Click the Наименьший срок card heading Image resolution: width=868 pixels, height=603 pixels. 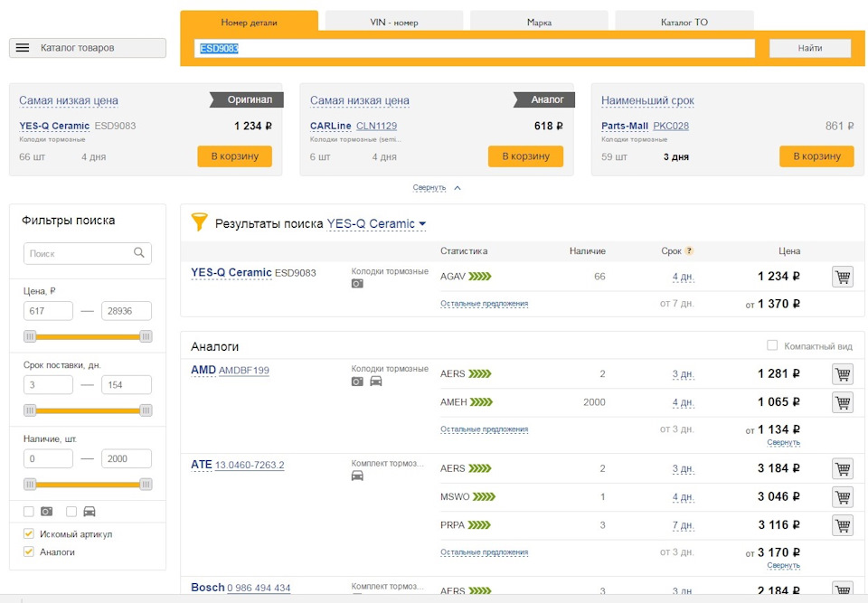[647, 100]
